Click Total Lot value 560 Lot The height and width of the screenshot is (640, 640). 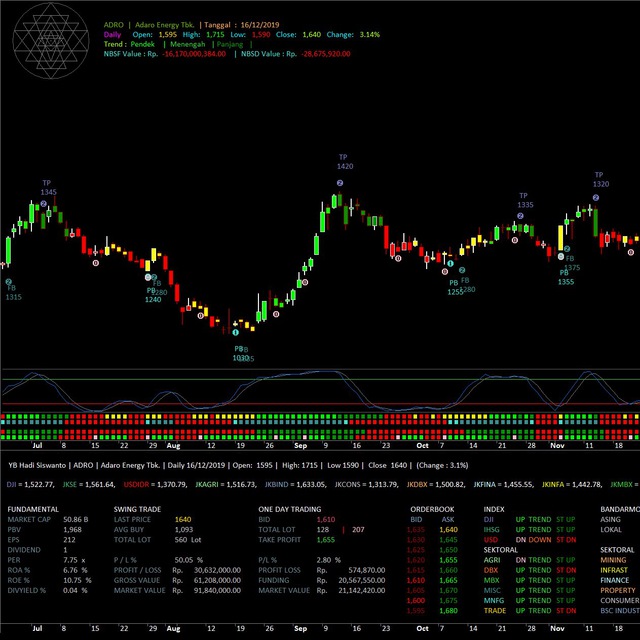188,540
